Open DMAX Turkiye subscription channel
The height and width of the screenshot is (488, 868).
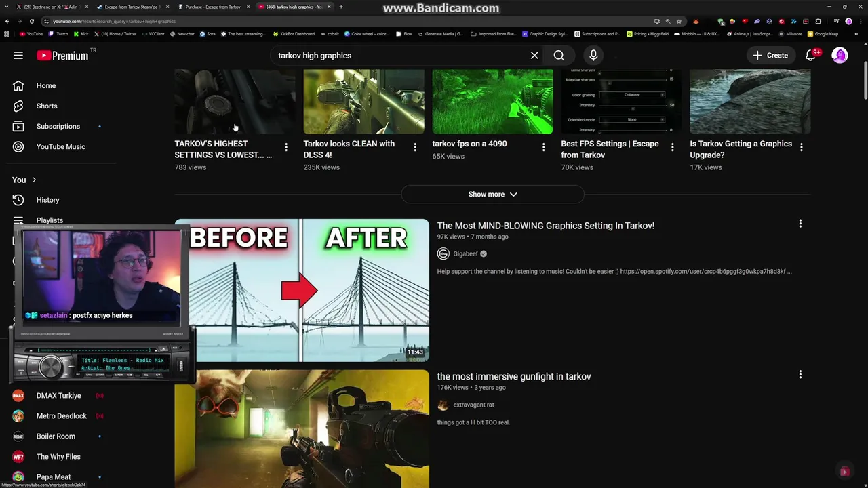pos(60,396)
